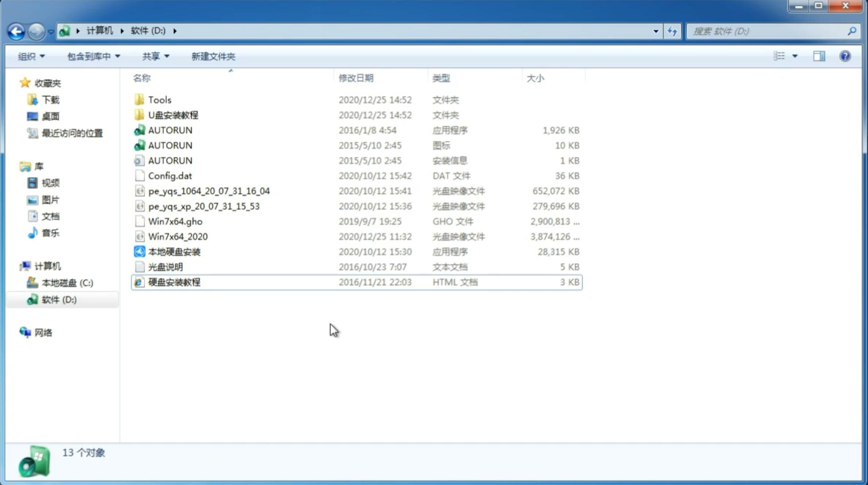This screenshot has width=868, height=485.
Task: Open pe_yqs_1064 disc image file
Action: click(209, 191)
